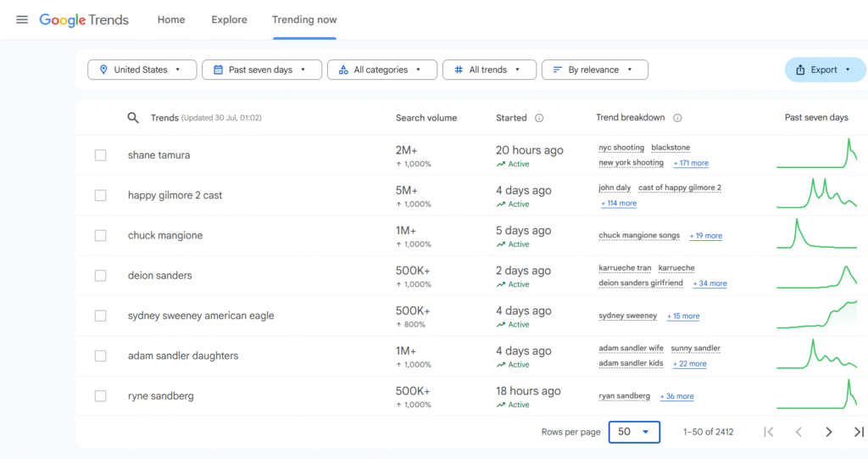Viewport: 868px width, 459px height.
Task: Jump to the last page of results
Action: point(859,432)
